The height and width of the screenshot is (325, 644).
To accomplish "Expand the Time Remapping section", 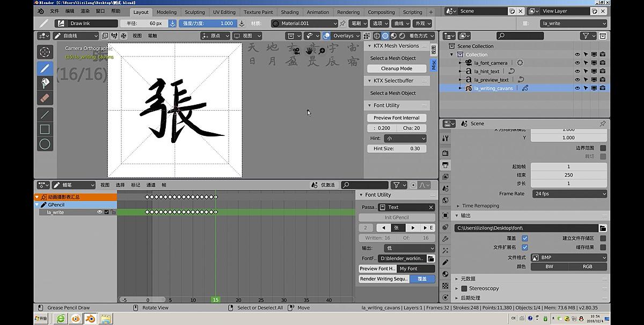I will [x=480, y=206].
